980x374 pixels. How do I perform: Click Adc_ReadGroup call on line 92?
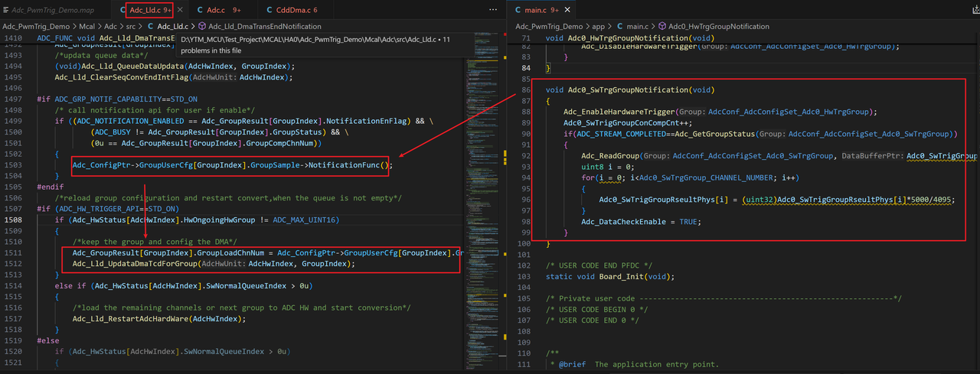pyautogui.click(x=609, y=156)
